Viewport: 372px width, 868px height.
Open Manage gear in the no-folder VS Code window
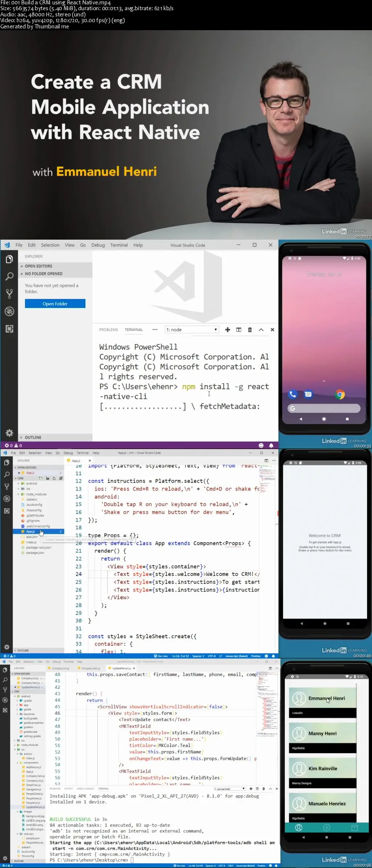pos(9,433)
